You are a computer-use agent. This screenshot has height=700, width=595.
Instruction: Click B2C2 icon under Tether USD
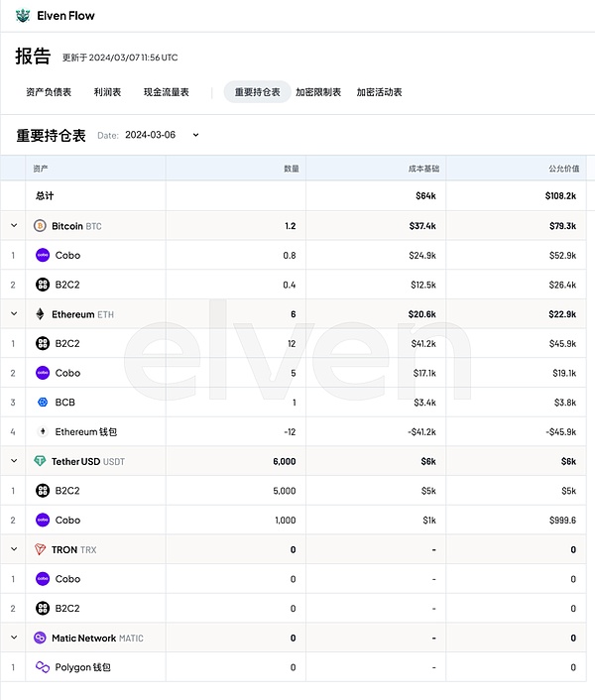click(43, 491)
